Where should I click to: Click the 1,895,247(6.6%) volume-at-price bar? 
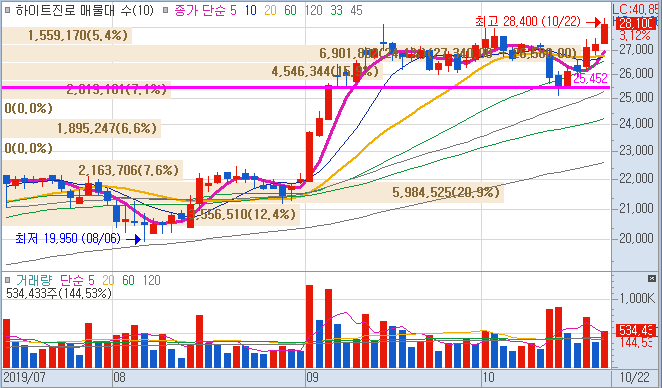click(x=81, y=128)
